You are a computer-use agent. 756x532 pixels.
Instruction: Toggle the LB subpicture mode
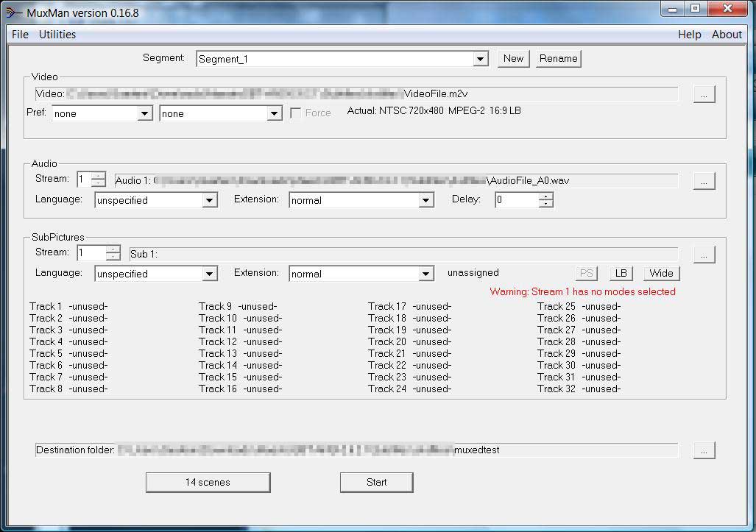tap(621, 273)
